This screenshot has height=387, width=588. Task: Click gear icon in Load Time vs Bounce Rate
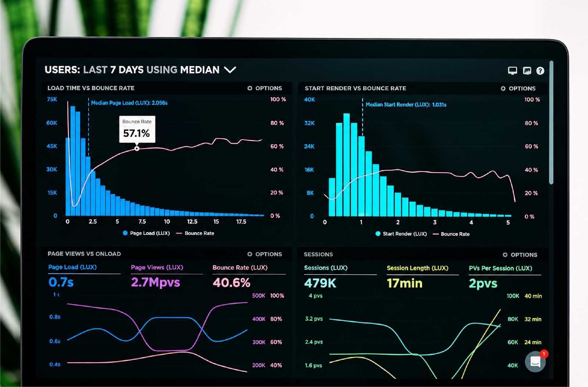pyautogui.click(x=250, y=88)
